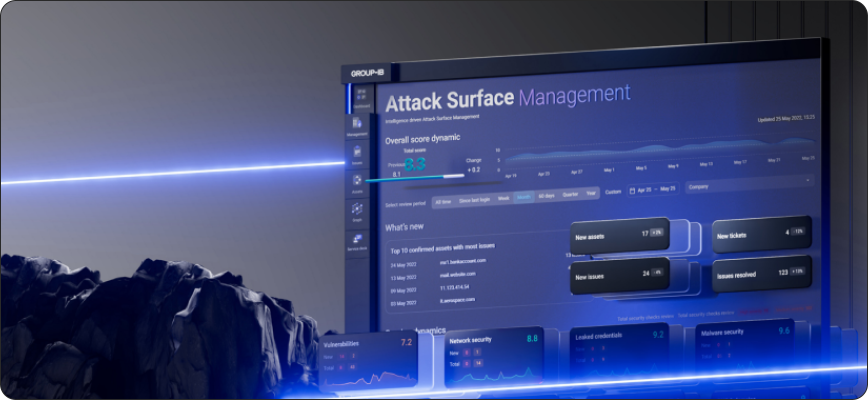This screenshot has height=400, width=868.
Task: Click the total score progress bar
Action: pos(414,177)
